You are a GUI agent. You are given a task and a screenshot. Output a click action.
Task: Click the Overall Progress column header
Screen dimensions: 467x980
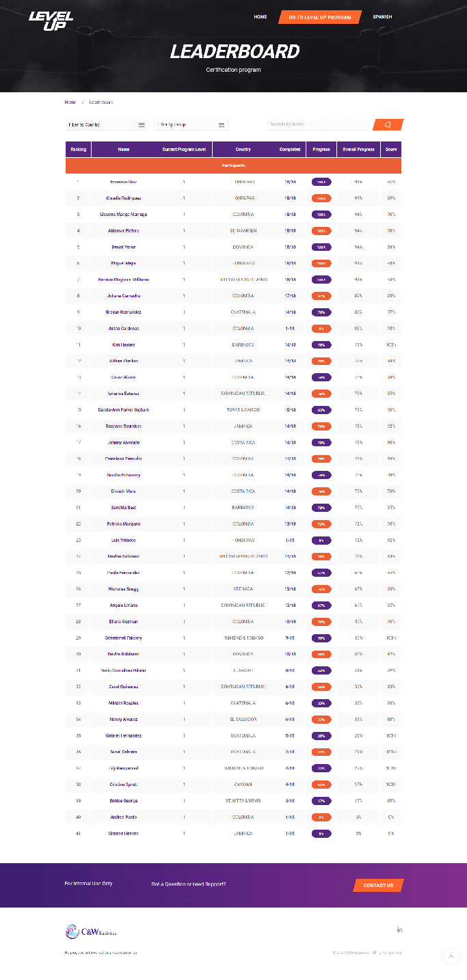358,149
